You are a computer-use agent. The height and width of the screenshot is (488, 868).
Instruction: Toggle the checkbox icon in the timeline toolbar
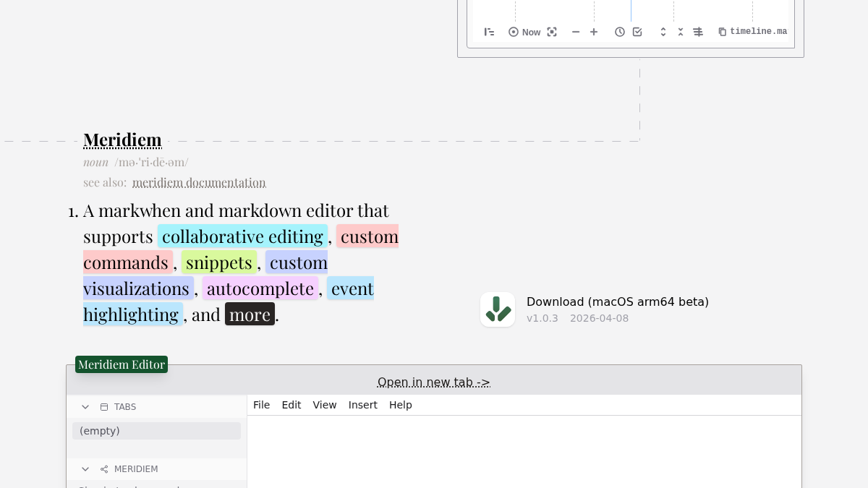point(637,32)
